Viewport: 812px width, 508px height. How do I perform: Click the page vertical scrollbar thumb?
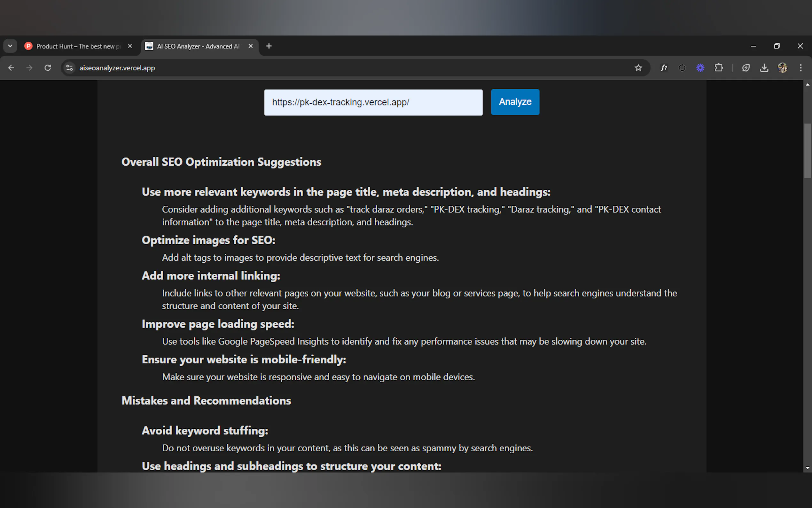pyautogui.click(x=807, y=151)
